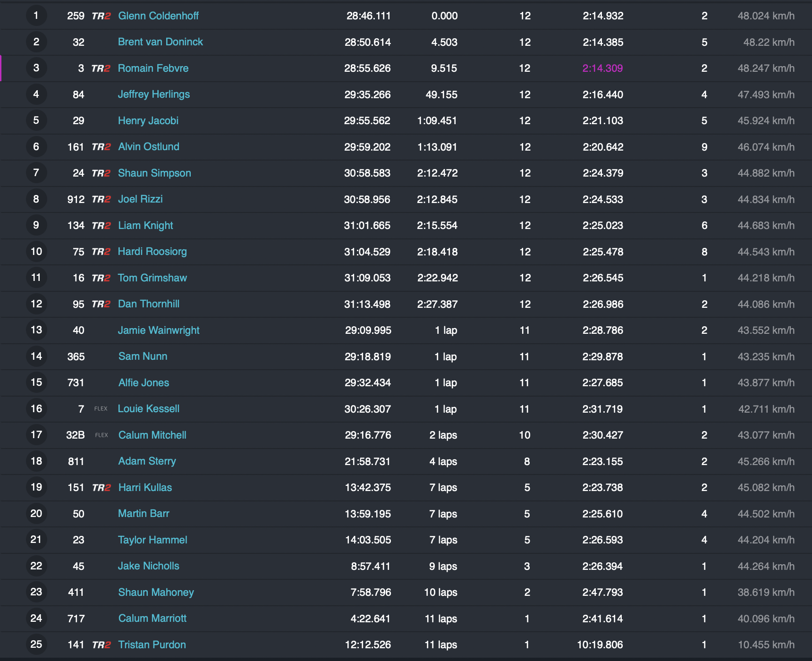Open rider Hardi Roosiorg's link
The height and width of the screenshot is (661, 812).
click(x=152, y=252)
